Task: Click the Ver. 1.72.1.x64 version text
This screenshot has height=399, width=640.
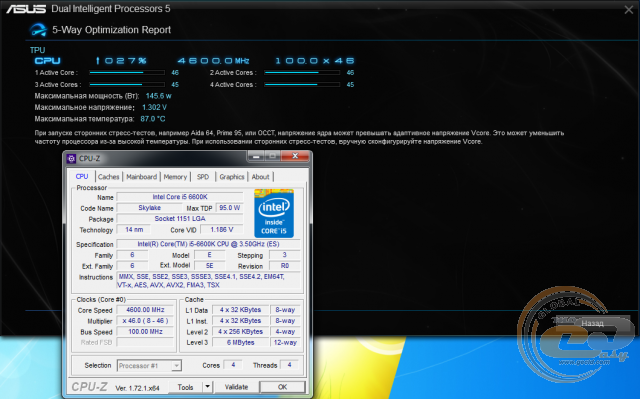Action: click(137, 388)
